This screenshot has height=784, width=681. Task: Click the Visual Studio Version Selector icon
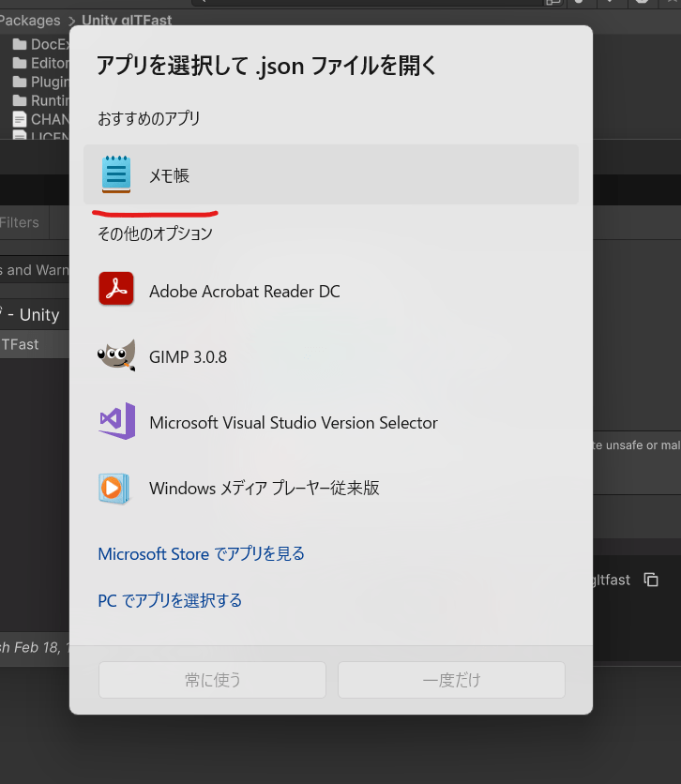click(117, 421)
